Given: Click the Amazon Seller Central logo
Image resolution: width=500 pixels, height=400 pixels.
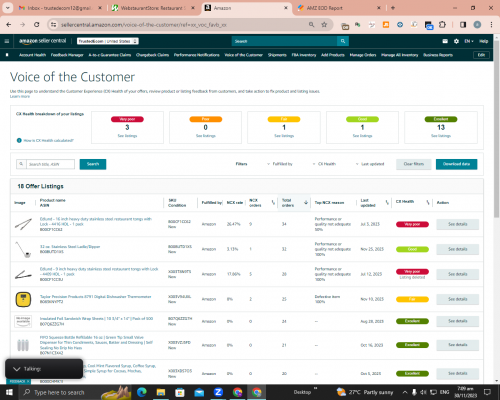Looking at the screenshot, I should click(x=43, y=41).
